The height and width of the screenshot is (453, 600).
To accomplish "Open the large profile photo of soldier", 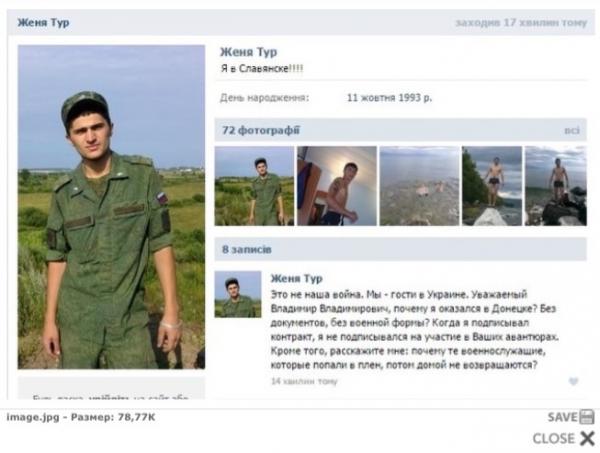I will [111, 207].
